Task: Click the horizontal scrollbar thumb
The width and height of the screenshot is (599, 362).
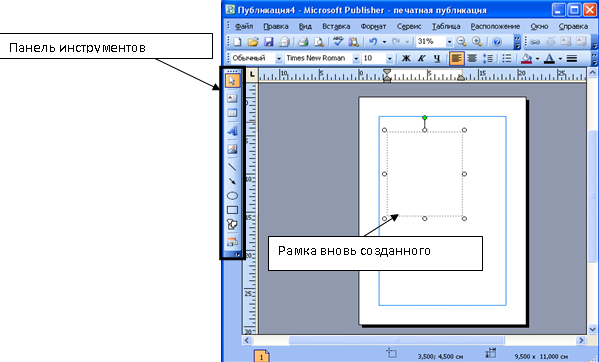Action: coord(397,340)
